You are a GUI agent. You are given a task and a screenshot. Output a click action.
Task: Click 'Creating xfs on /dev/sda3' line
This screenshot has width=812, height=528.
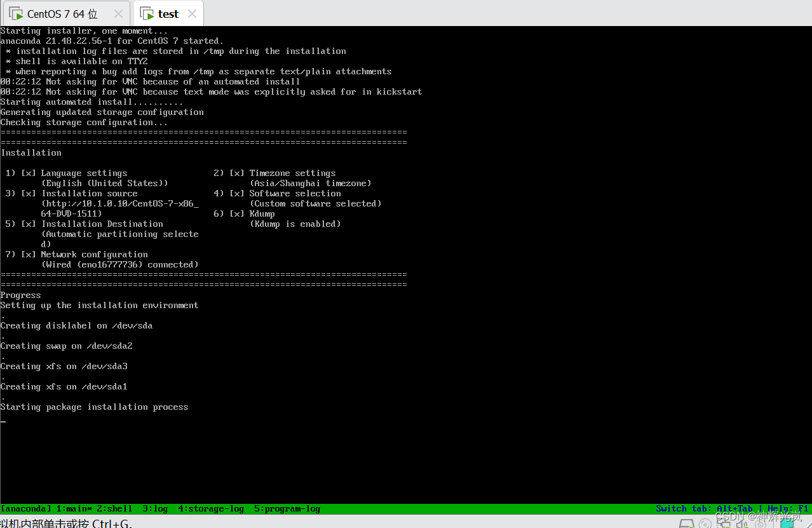[x=64, y=366]
